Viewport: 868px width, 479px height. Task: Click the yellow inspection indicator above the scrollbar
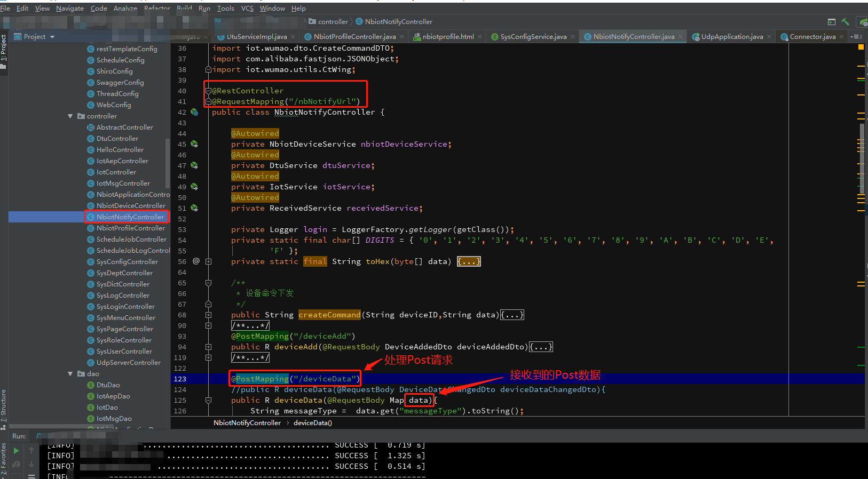(861, 47)
